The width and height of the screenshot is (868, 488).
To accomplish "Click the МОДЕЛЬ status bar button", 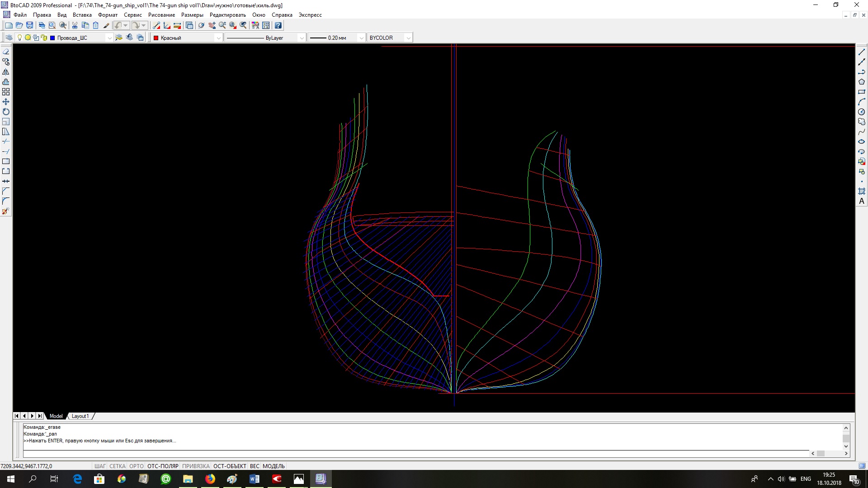I will 274,466.
